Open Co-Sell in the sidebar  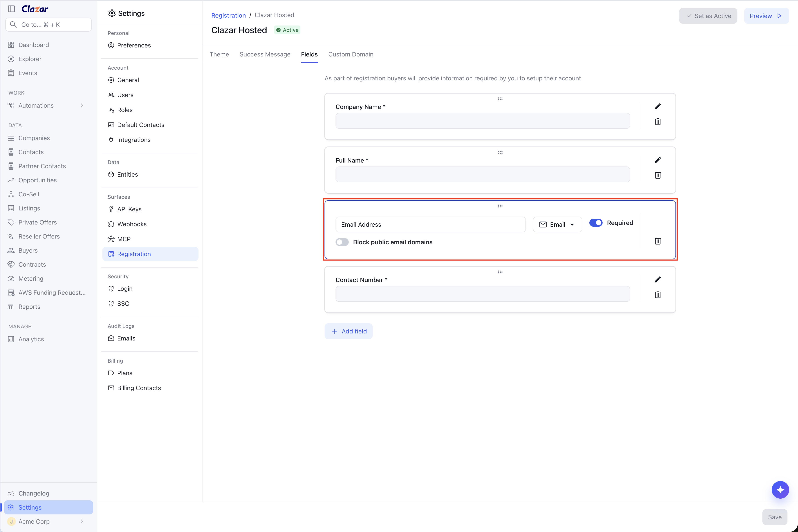click(49, 194)
